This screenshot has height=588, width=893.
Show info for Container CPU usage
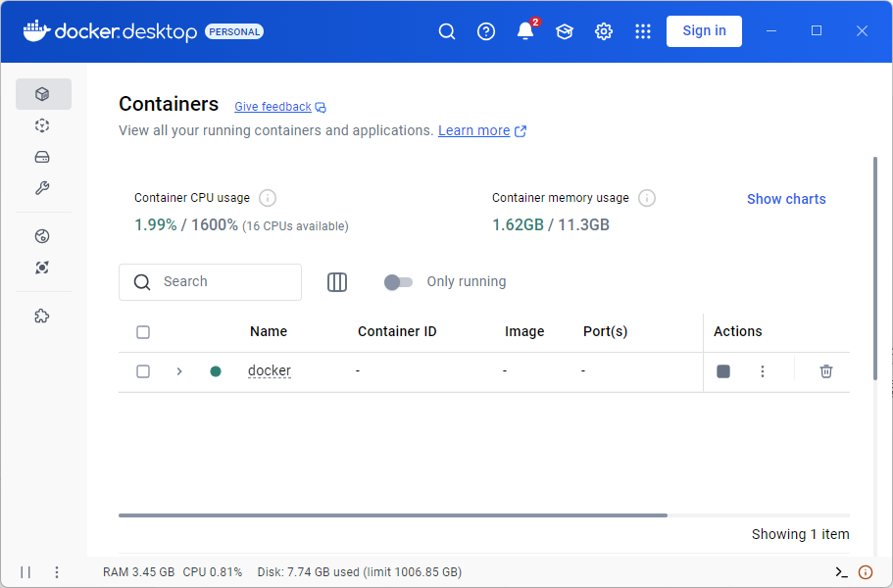point(268,198)
